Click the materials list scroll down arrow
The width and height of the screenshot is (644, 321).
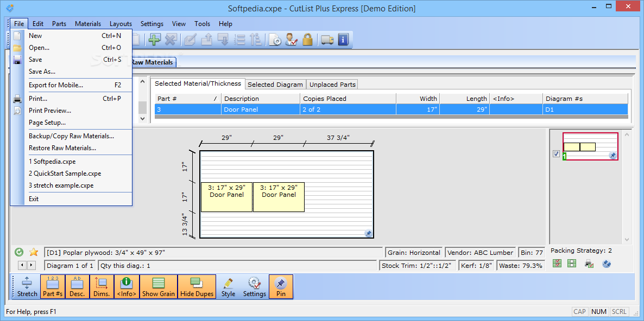[142, 118]
